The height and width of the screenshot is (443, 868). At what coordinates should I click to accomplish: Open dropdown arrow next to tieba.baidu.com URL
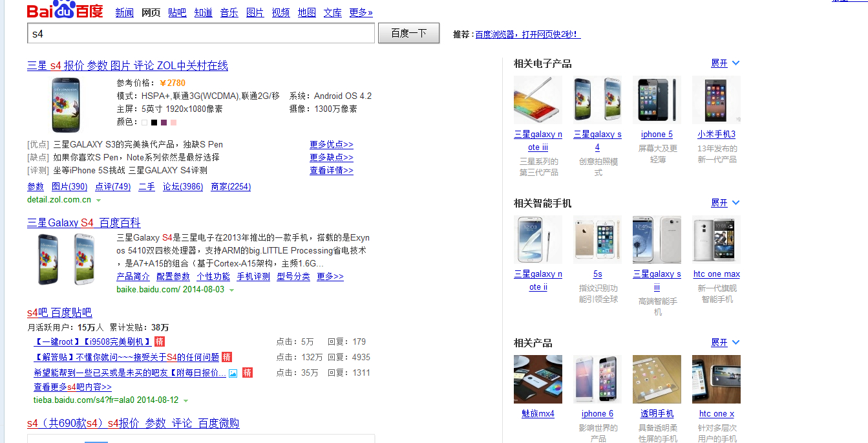pos(185,401)
